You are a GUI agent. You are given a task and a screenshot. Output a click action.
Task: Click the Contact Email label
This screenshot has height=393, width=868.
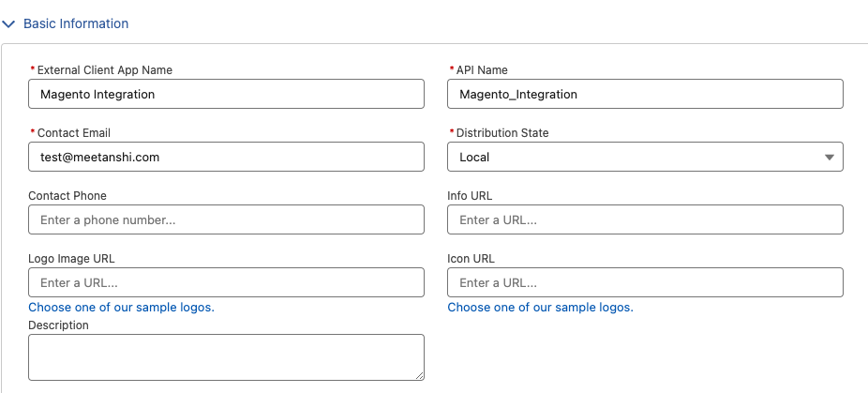(x=74, y=133)
